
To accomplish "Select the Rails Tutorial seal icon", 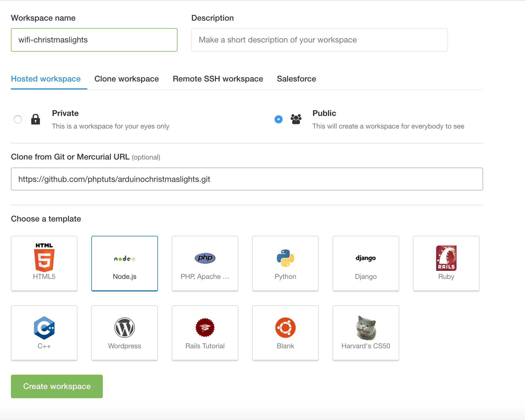I will pos(205,328).
